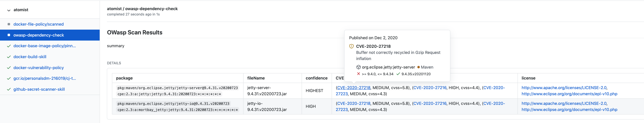Click the package cube icon in popup

(x=358, y=67)
